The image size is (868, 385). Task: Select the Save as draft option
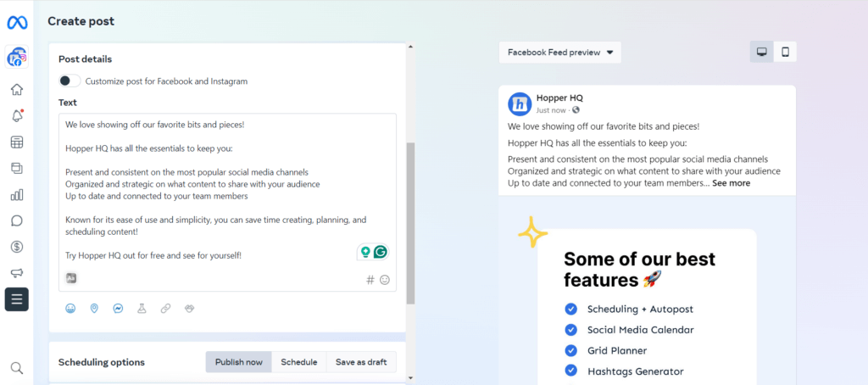(x=361, y=362)
